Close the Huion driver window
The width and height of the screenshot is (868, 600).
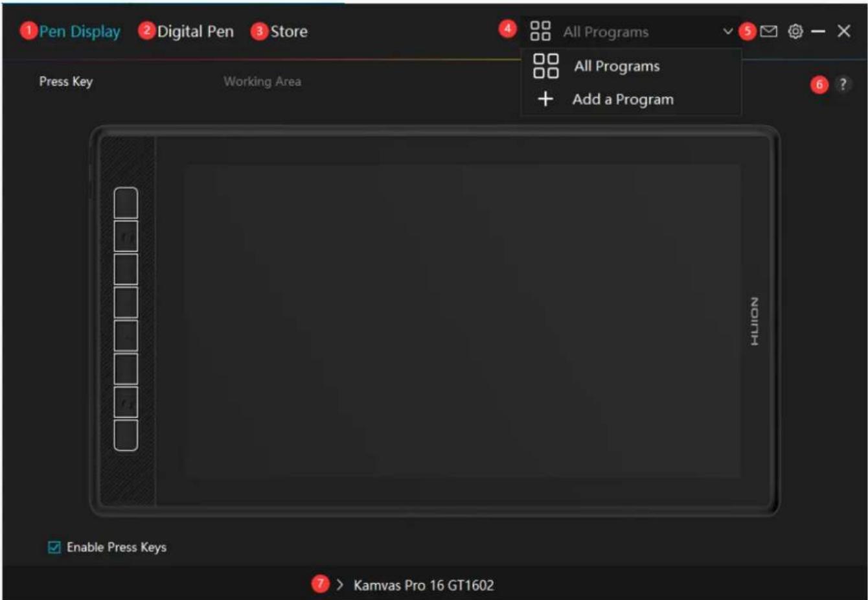843,31
